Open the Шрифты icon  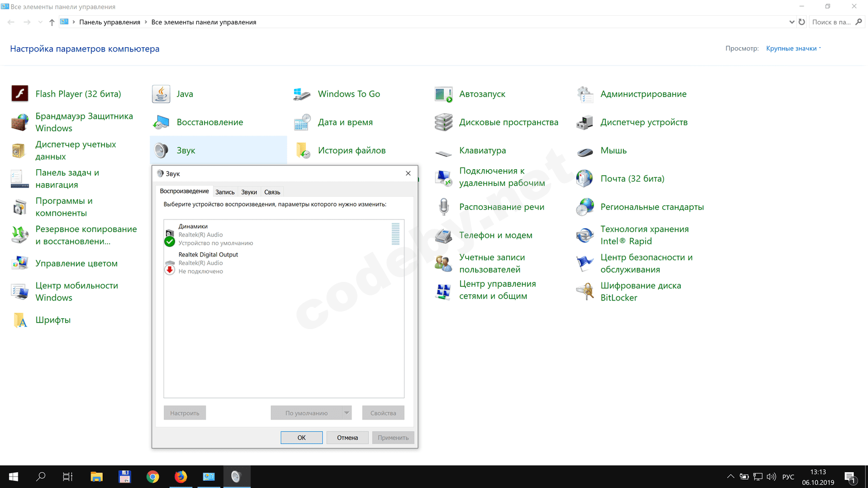(x=20, y=320)
